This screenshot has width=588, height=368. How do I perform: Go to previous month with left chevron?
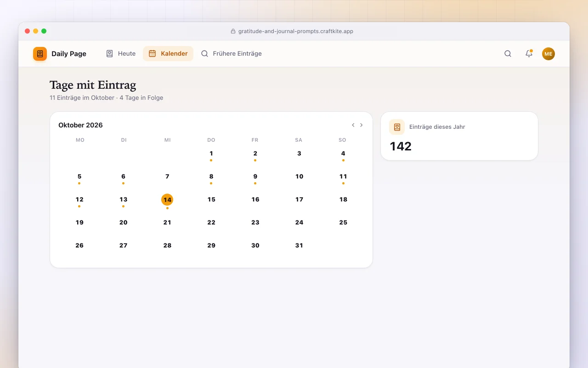click(x=353, y=125)
